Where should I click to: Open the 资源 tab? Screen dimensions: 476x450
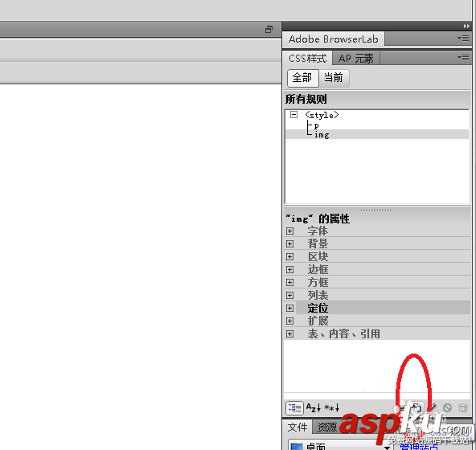tap(326, 427)
